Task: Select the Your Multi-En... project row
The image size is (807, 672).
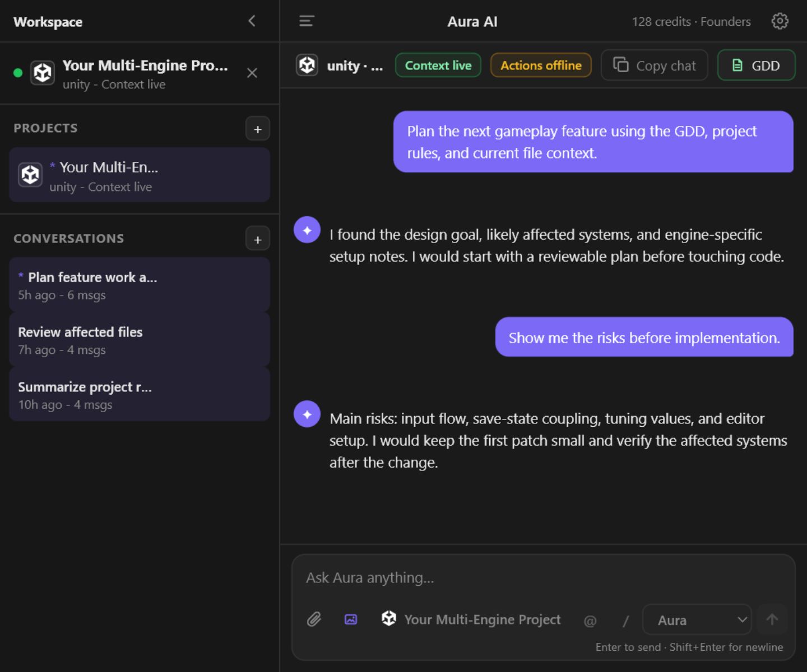Action: 140,175
